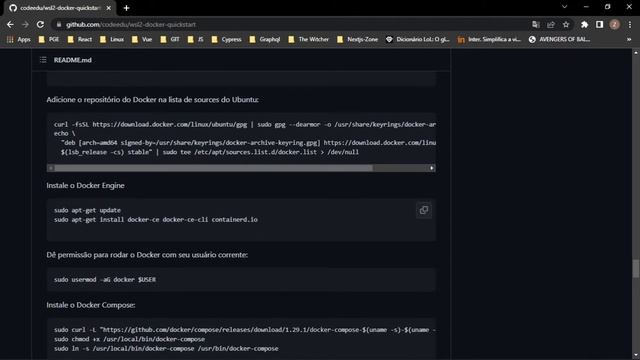
Task: Click 'Adicione o repositório do Docker' text
Action: click(152, 100)
